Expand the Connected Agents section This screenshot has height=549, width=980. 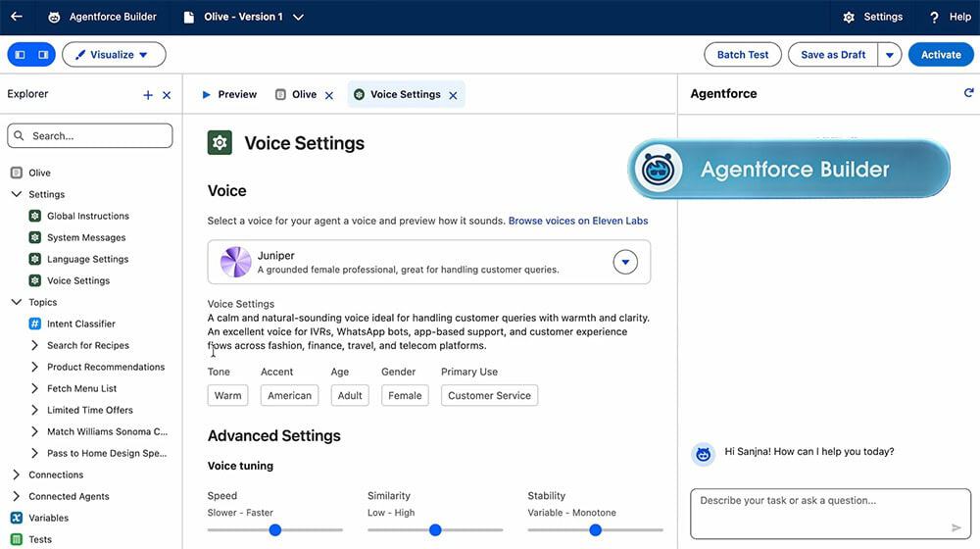[x=17, y=496]
